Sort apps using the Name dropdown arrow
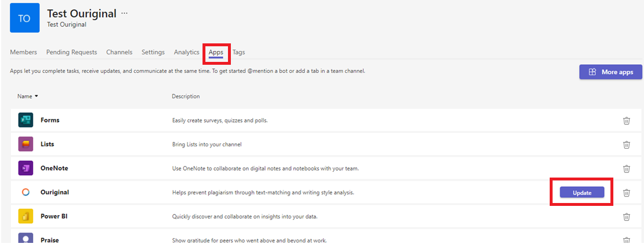The image size is (644, 251). coord(36,96)
